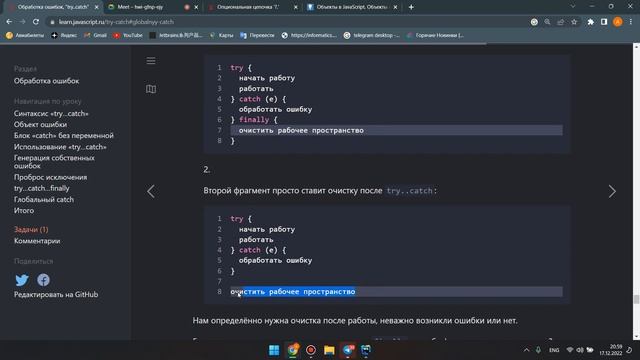Screen dimensions: 640x360
Task: Open the JetBrains IDE taskbar icon
Action: [x=366, y=350]
